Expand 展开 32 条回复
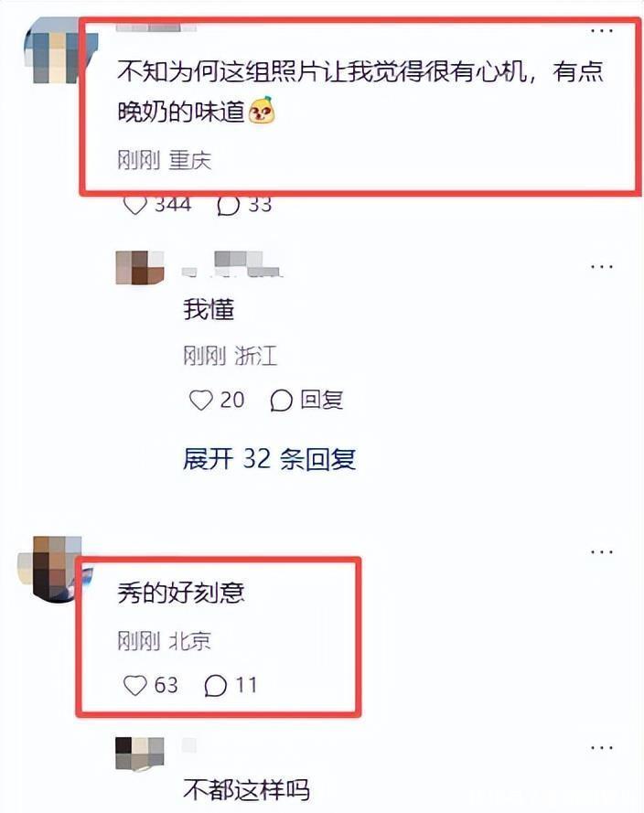Image resolution: width=644 pixels, height=813 pixels. [270, 459]
